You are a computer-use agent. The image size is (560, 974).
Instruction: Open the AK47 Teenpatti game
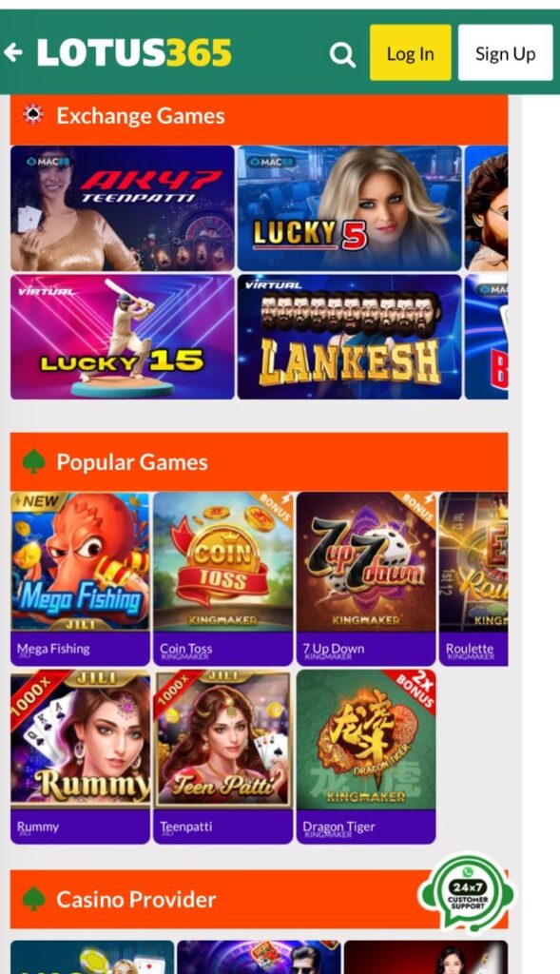pyautogui.click(x=123, y=208)
